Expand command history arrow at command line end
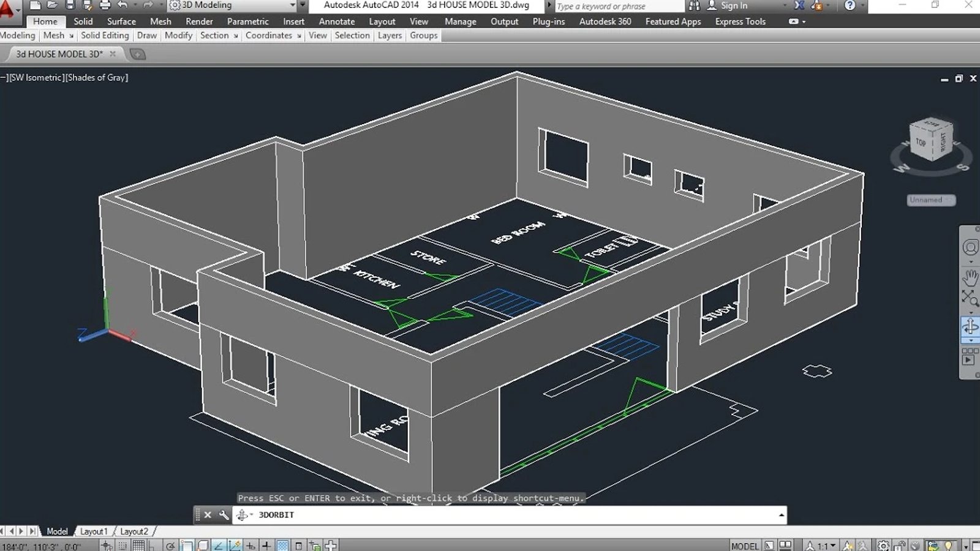 tap(782, 515)
